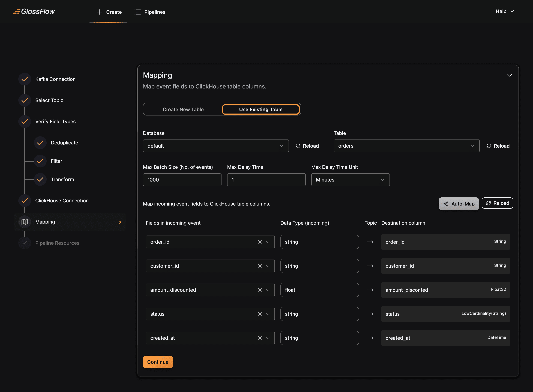Switch to Create New Table option

pyautogui.click(x=183, y=109)
